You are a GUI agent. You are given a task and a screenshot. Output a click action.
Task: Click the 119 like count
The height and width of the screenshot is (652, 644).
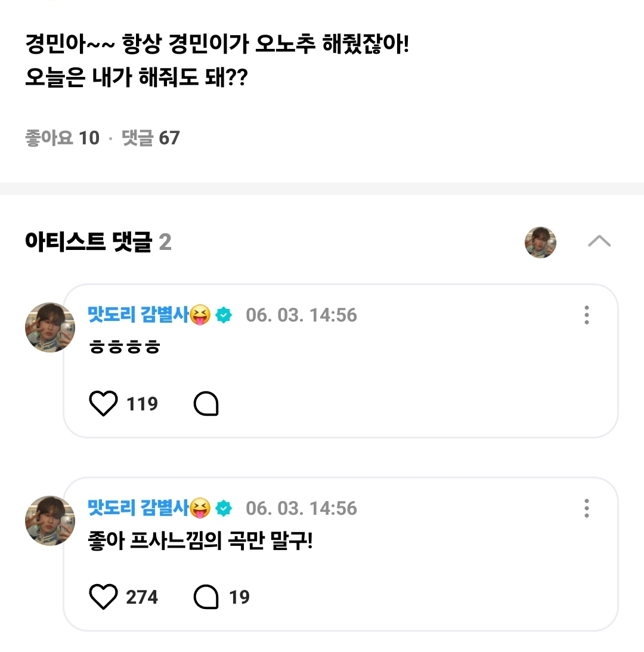pos(142,404)
